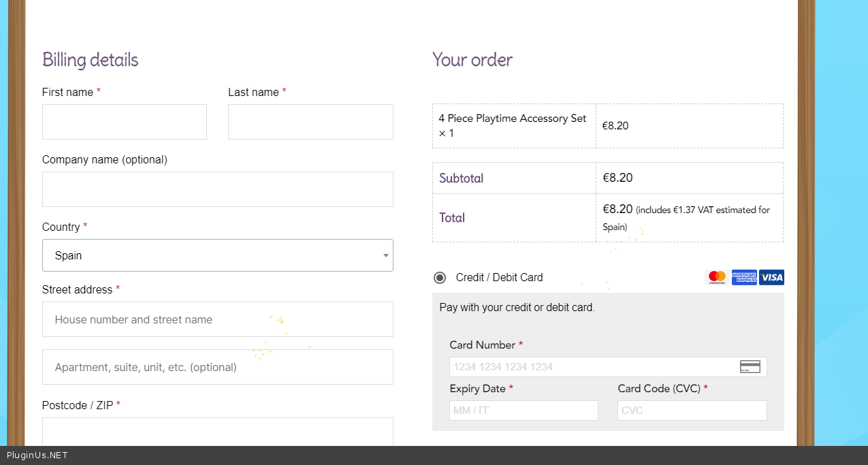Click the Country dropdown arrow
Screen dimensions: 868x465
(385, 256)
